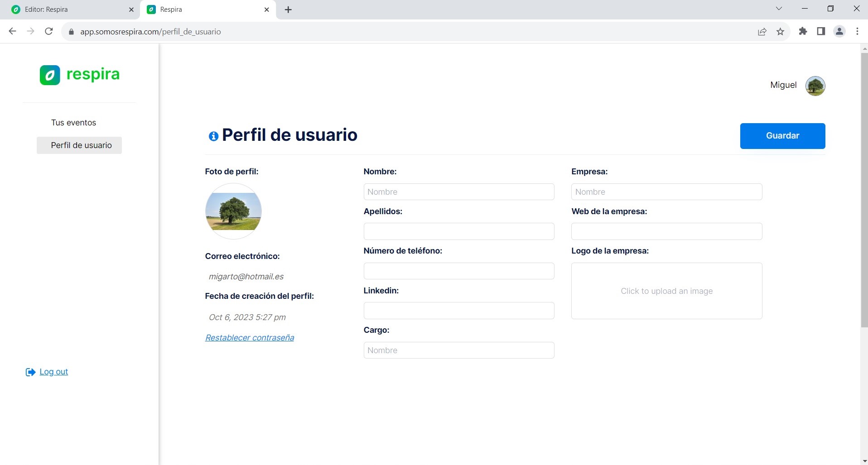Focus the Apellidos input field
The image size is (868, 465).
pos(458,231)
